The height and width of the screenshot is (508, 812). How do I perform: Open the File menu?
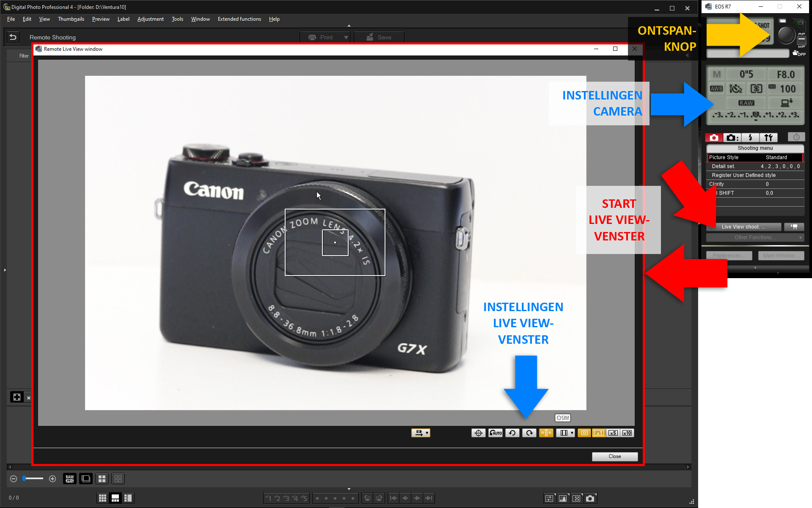tap(11, 19)
